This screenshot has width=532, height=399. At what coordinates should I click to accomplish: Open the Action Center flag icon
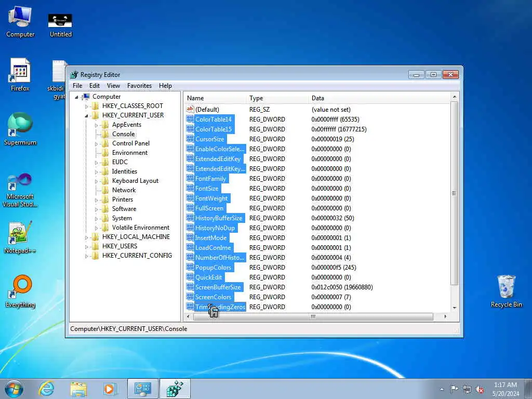click(x=454, y=389)
